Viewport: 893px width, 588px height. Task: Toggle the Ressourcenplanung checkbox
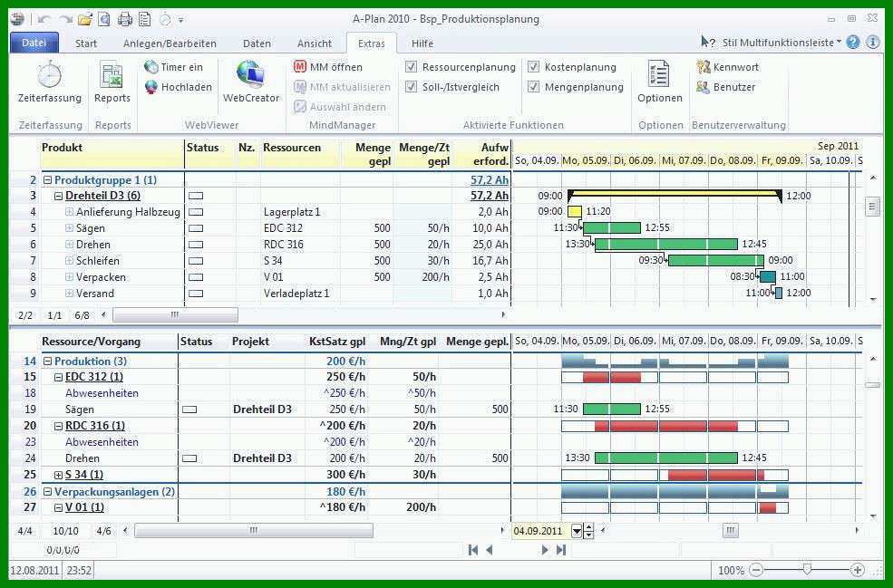411,67
